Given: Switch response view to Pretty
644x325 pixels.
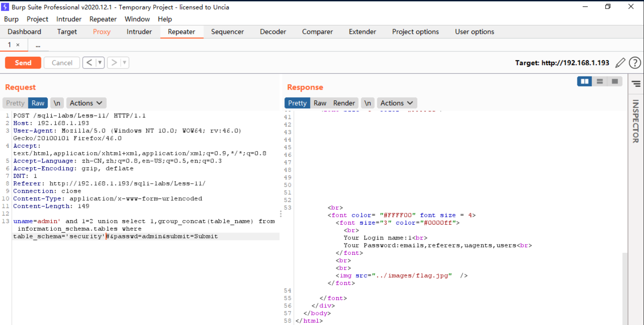Looking at the screenshot, I should (x=297, y=103).
